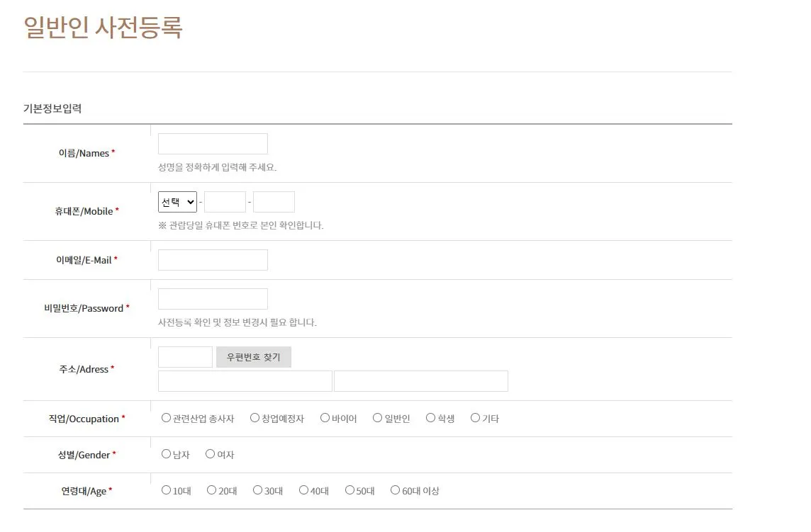Select the 30대 age group
Screen dimensions: 811x532
pyautogui.click(x=257, y=489)
